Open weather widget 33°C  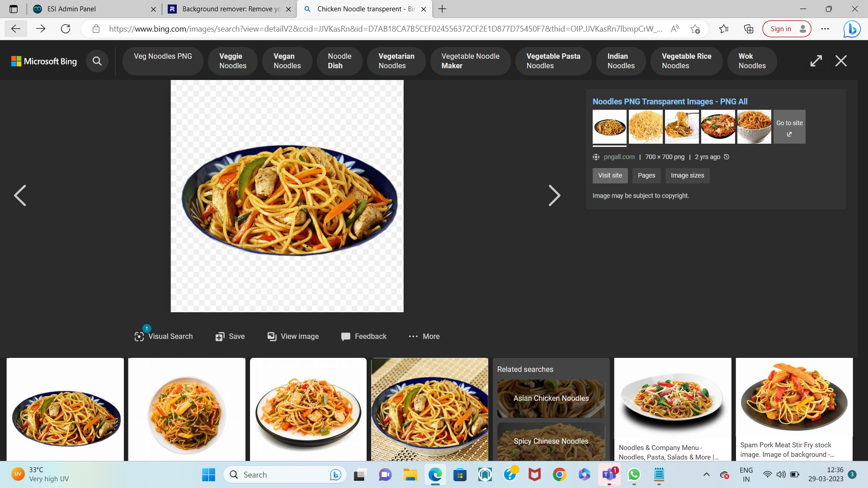coord(41,474)
